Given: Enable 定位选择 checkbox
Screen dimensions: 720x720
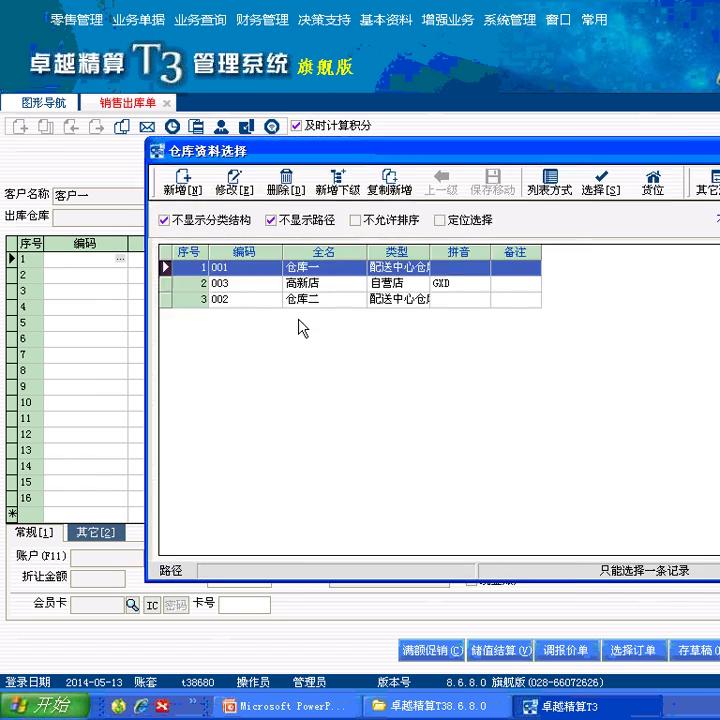Looking at the screenshot, I should (439, 220).
